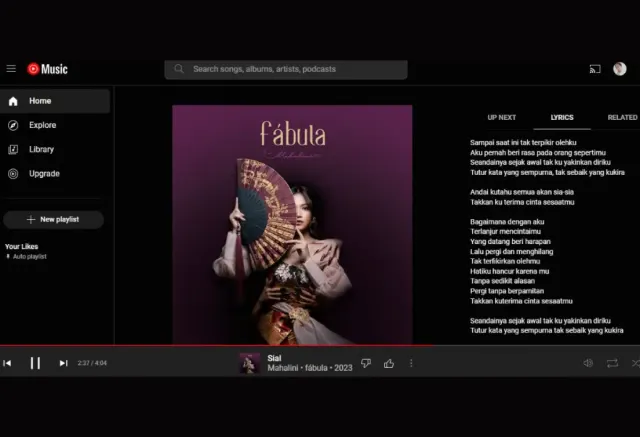The width and height of the screenshot is (640, 437).
Task: Click lyric line 'Hatiku hancur karena mu'
Action: click(509, 271)
